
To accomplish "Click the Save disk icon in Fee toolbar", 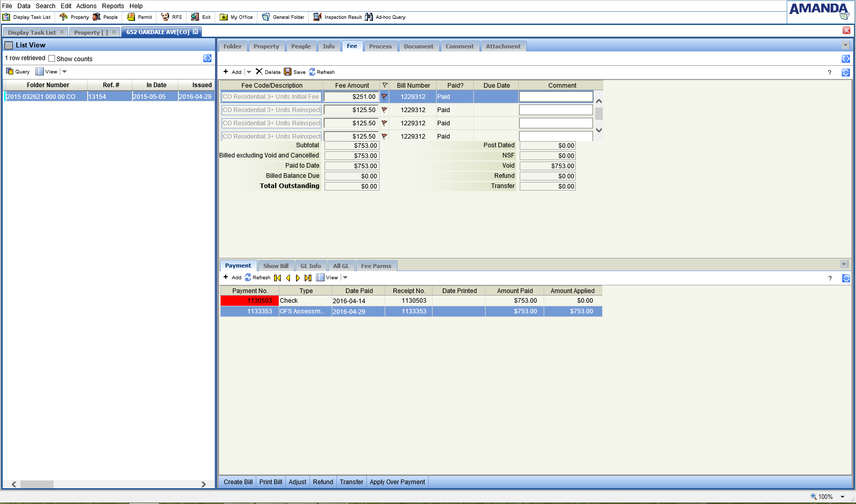I will coord(288,72).
